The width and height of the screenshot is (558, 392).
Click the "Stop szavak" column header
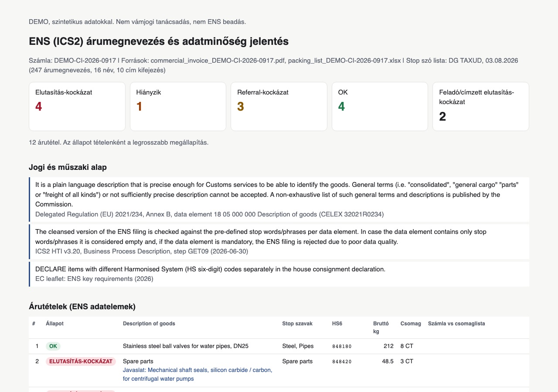(x=297, y=324)
